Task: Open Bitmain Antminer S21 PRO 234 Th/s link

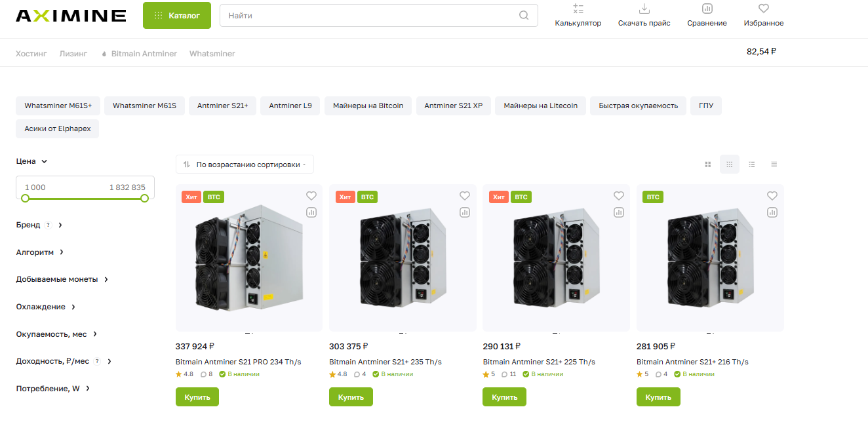Action: tap(239, 362)
